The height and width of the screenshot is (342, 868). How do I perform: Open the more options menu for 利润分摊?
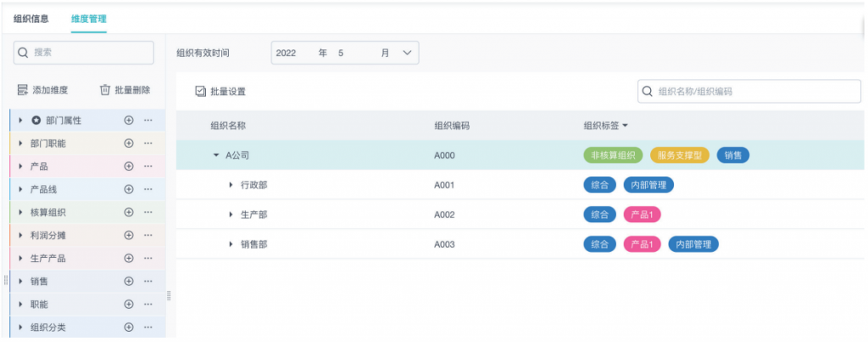point(147,235)
